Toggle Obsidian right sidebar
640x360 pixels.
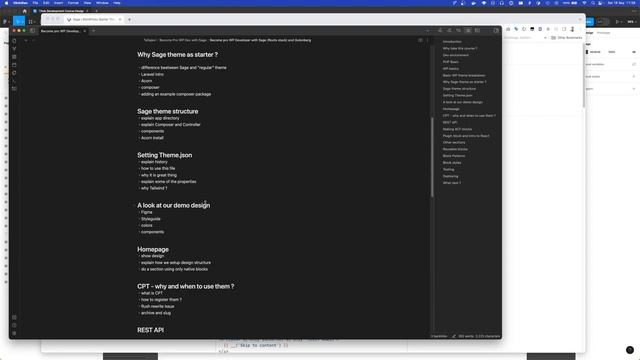[496, 31]
